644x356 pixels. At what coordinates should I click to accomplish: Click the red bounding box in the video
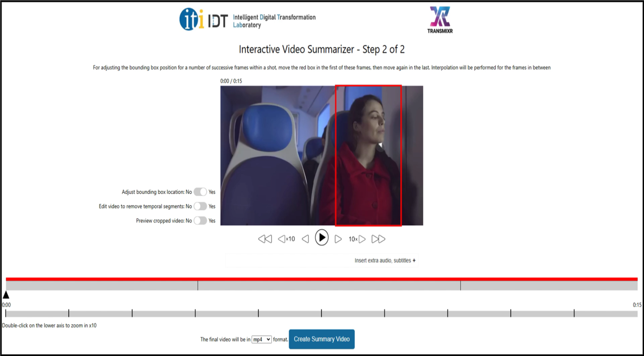(x=368, y=155)
